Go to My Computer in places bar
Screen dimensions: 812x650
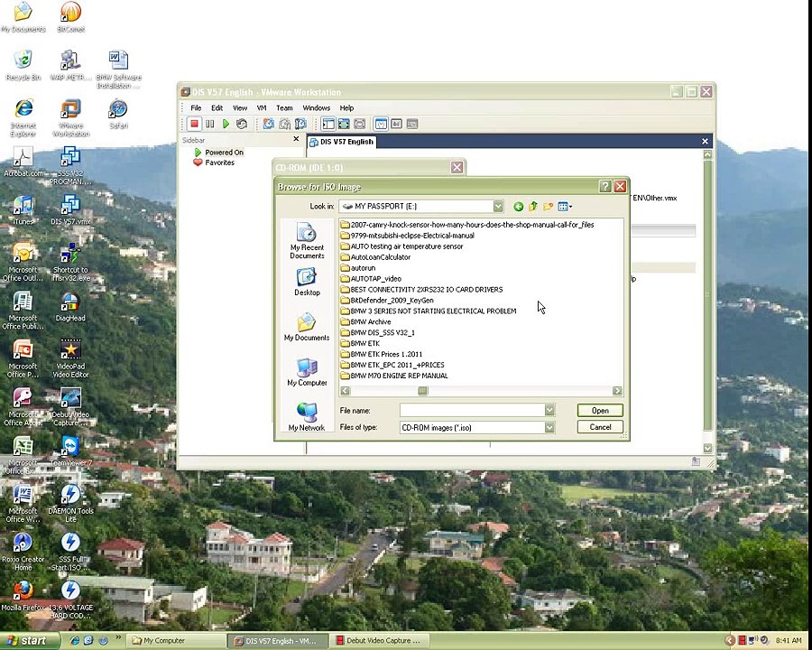tap(307, 372)
